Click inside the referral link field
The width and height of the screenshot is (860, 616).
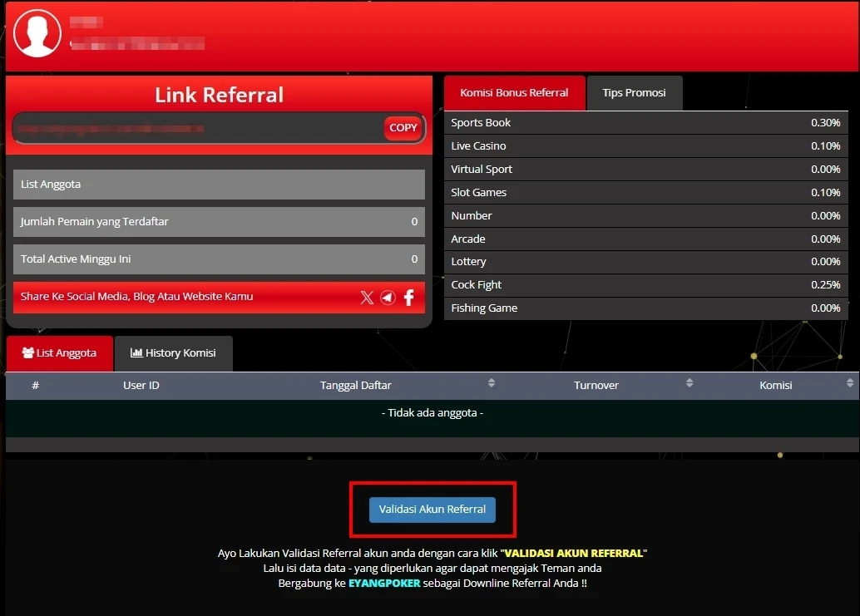pos(195,129)
